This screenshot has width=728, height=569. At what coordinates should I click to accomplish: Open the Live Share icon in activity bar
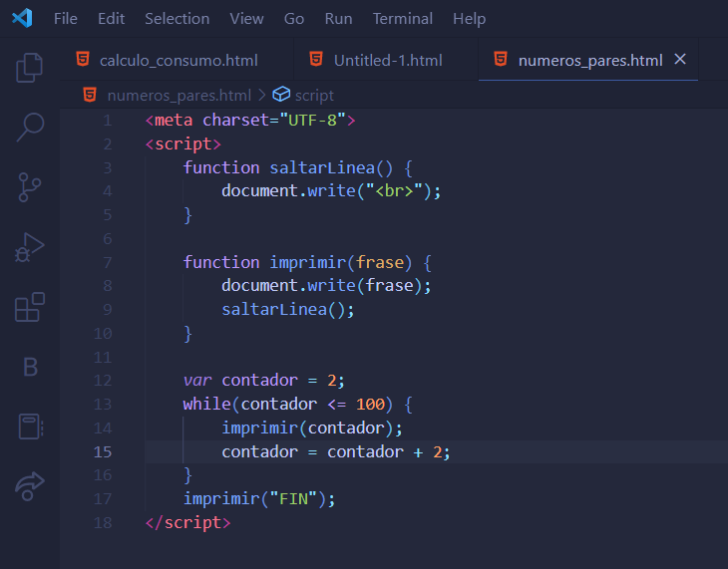tap(30, 486)
